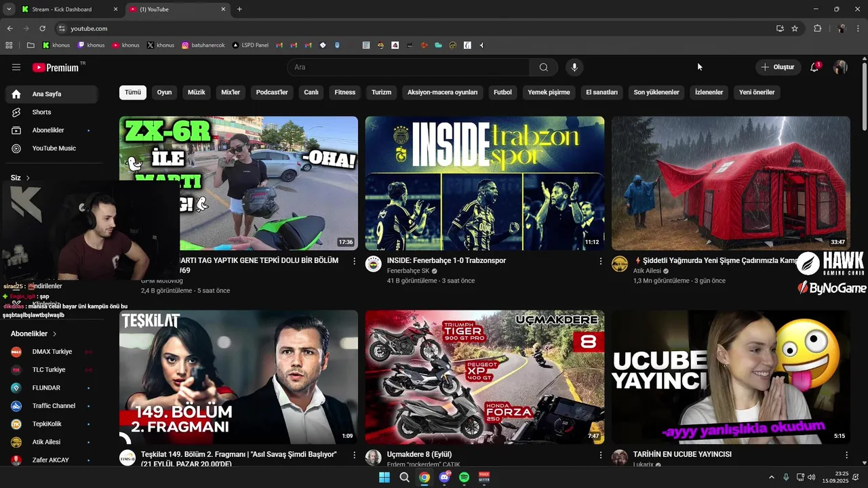
Task: Open the YouTube hamburger guide menu
Action: pyautogui.click(x=16, y=67)
